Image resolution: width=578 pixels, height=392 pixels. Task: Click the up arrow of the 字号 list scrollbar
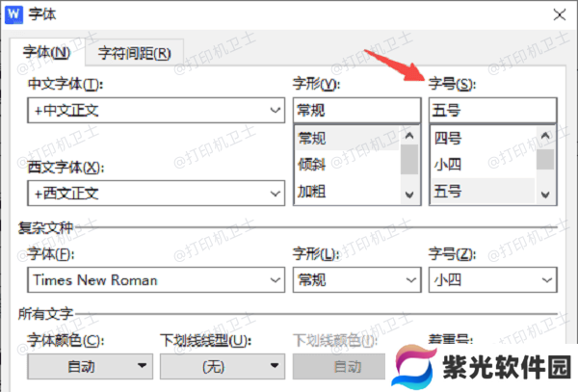(x=545, y=136)
